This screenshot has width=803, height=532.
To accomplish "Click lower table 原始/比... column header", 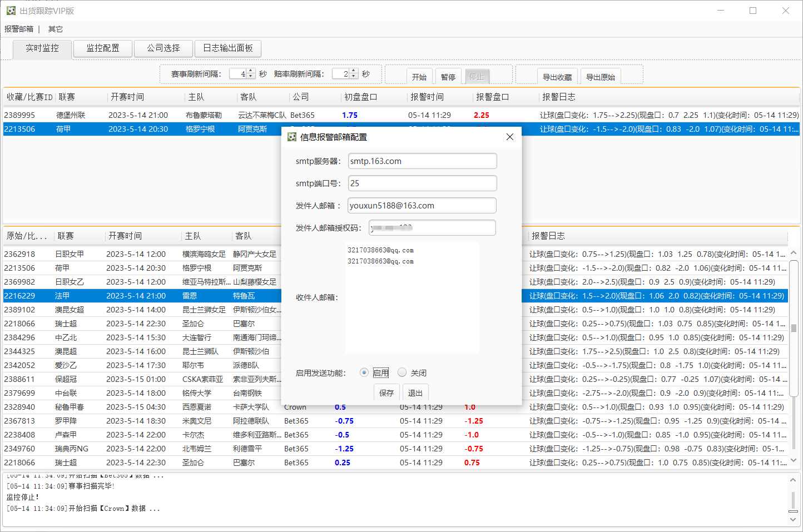I will [28, 236].
